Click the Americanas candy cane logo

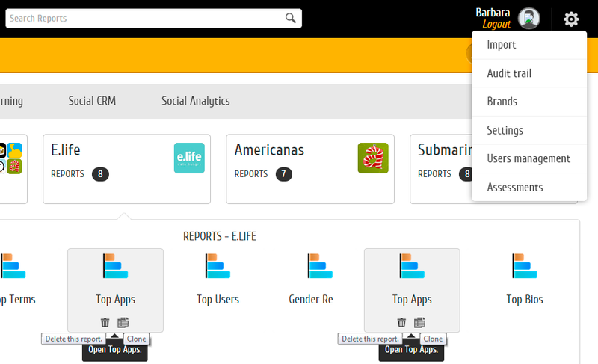(372, 158)
